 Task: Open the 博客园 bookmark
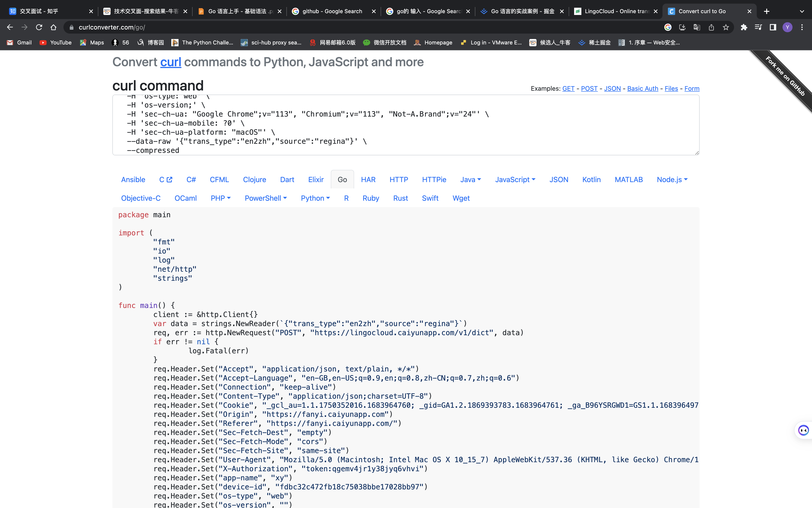coord(151,43)
